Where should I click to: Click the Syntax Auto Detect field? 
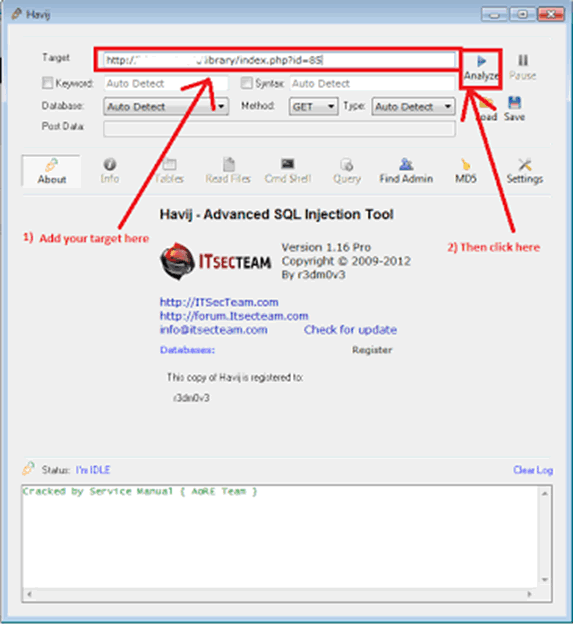pyautogui.click(x=373, y=83)
